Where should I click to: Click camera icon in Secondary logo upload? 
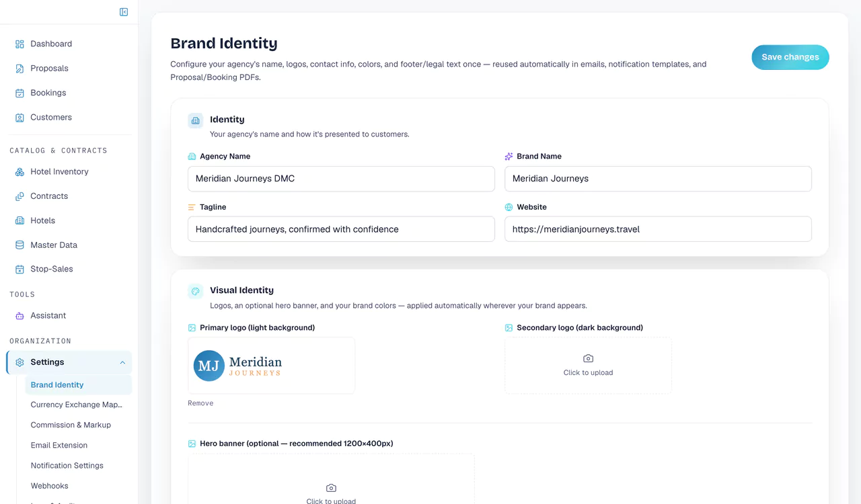pyautogui.click(x=588, y=359)
